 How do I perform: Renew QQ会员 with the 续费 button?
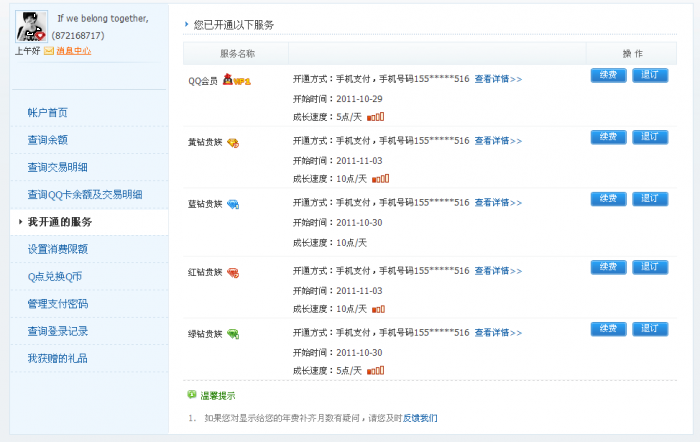608,75
